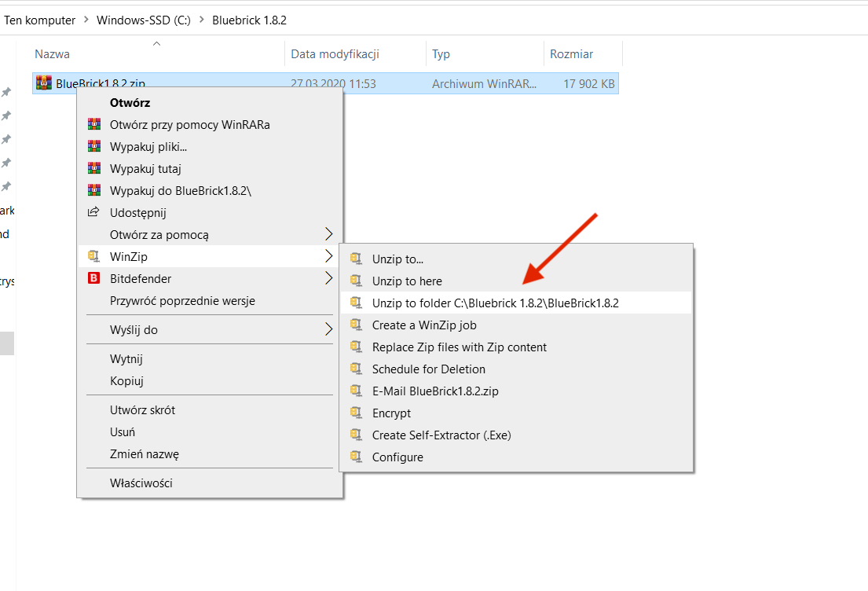Click WinZip icon beside 'Create Self-Extractor'
The height and width of the screenshot is (591, 868).
356,435
